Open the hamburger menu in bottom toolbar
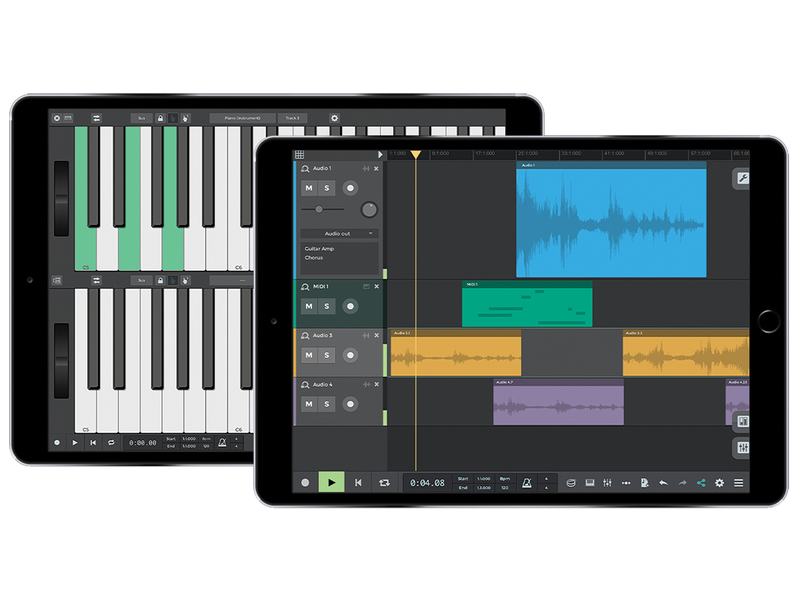The width and height of the screenshot is (800, 600). click(x=739, y=483)
